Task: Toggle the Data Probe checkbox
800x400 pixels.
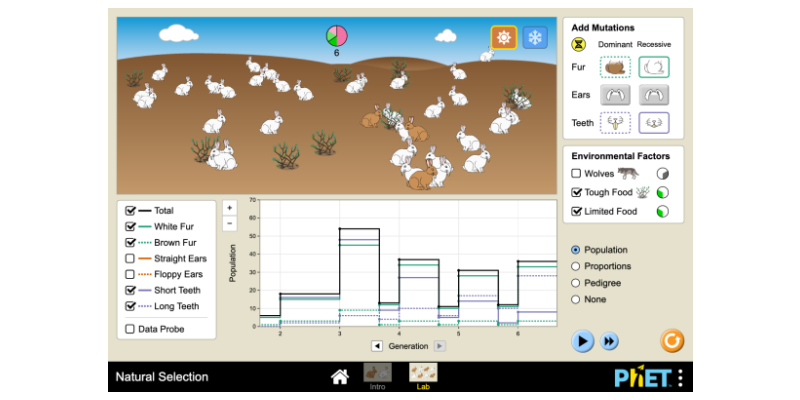Action: 130,329
